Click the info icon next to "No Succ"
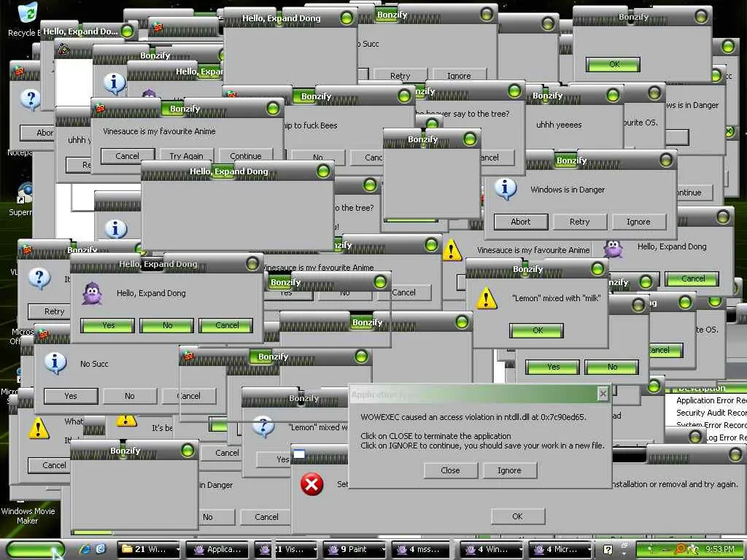Viewport: 747px width, 560px height. point(55,363)
